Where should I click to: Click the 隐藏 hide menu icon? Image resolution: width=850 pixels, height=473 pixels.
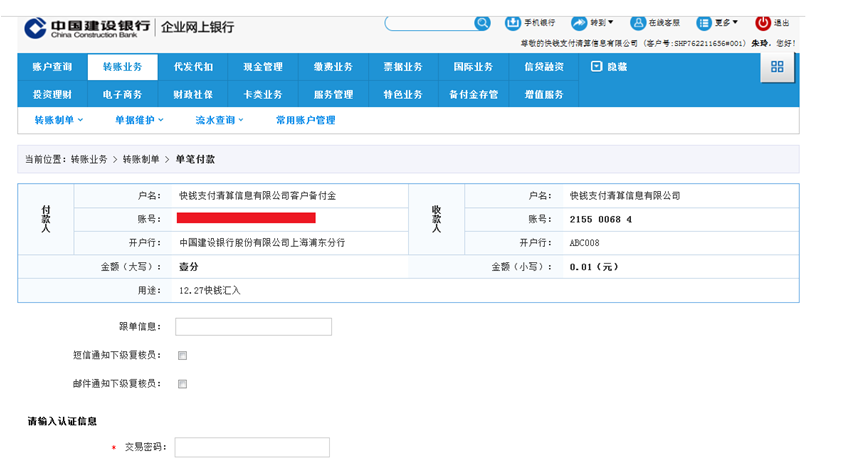596,67
